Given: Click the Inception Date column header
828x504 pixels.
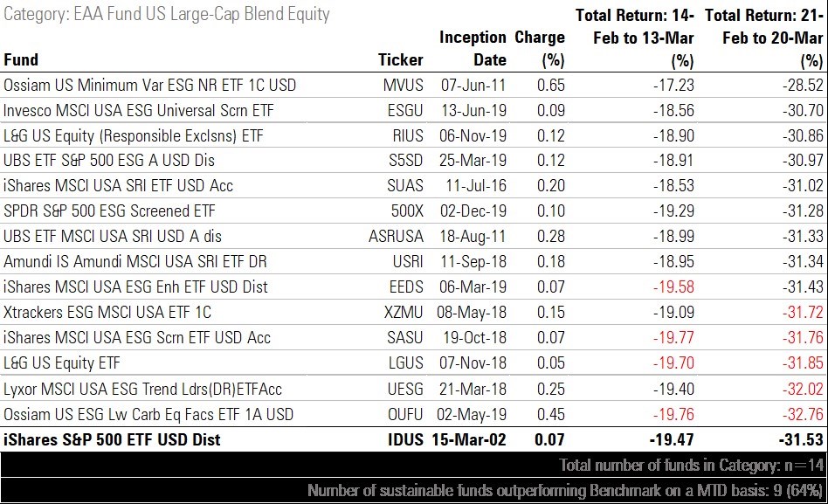Looking at the screenshot, I should pyautogui.click(x=473, y=49).
